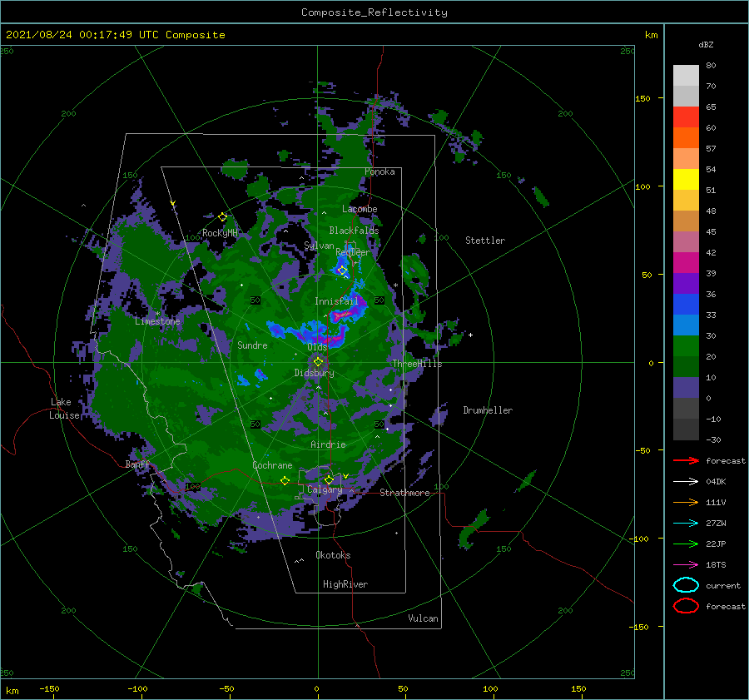Click the cyan current ellipse legend icon

click(686, 585)
